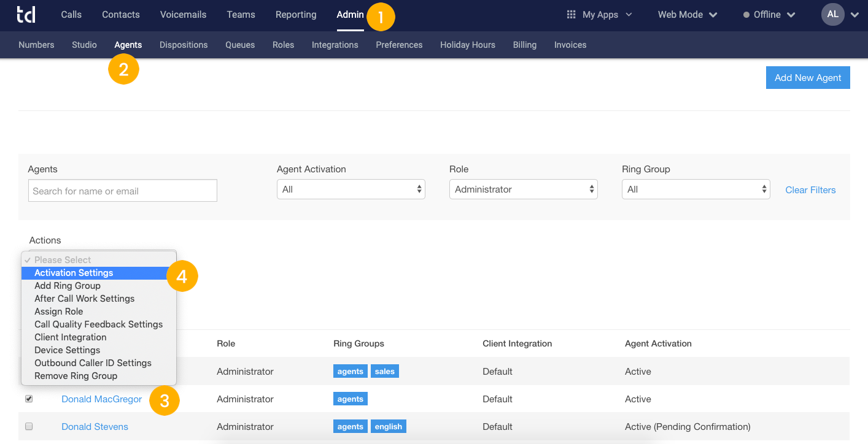Open the Ring Group filter dropdown
Screen dimensions: 868x444
(x=696, y=189)
